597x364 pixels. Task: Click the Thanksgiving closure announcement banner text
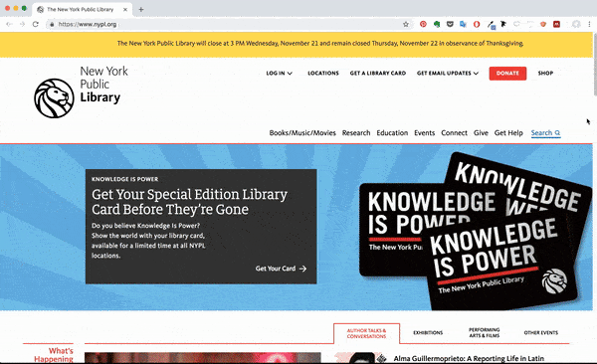pos(320,44)
